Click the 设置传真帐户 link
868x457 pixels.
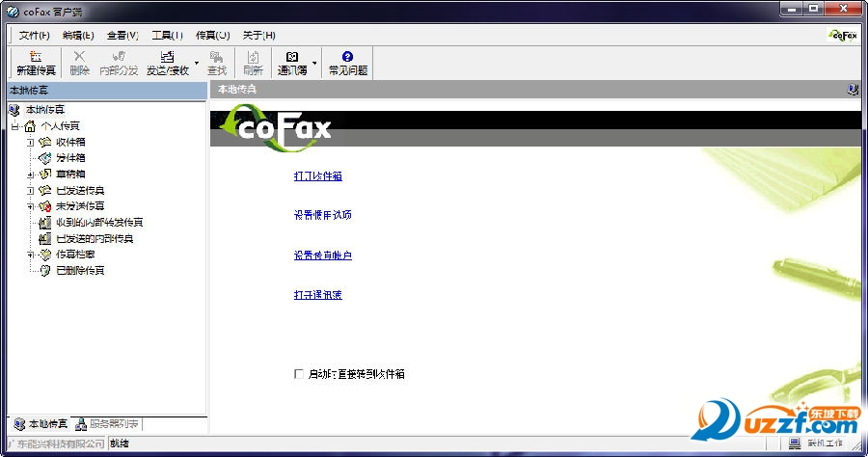323,255
